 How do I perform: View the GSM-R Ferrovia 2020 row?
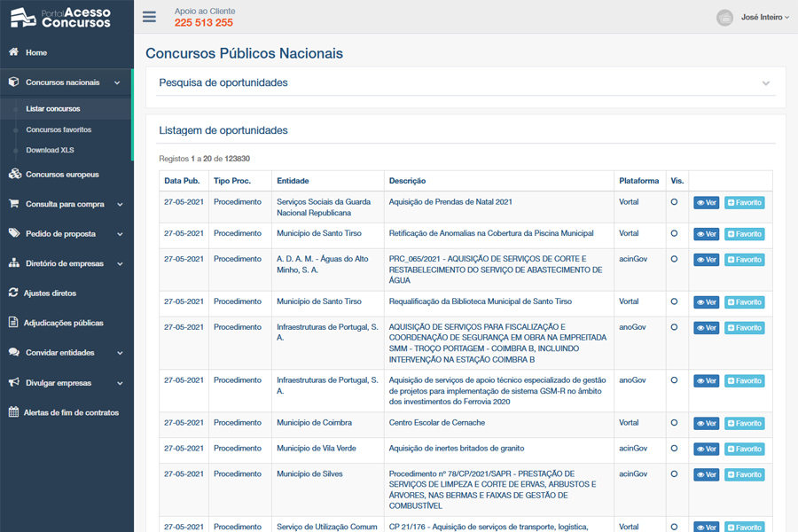(706, 380)
